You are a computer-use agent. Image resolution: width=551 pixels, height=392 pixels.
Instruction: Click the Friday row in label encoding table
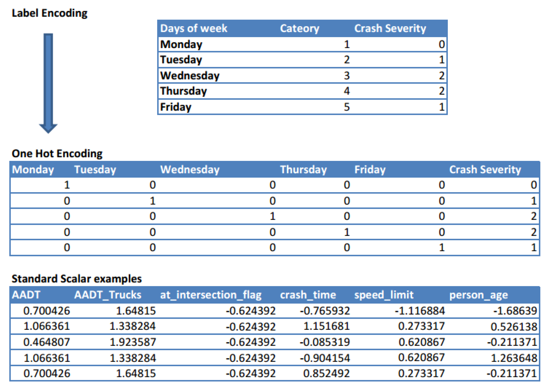tap(176, 107)
